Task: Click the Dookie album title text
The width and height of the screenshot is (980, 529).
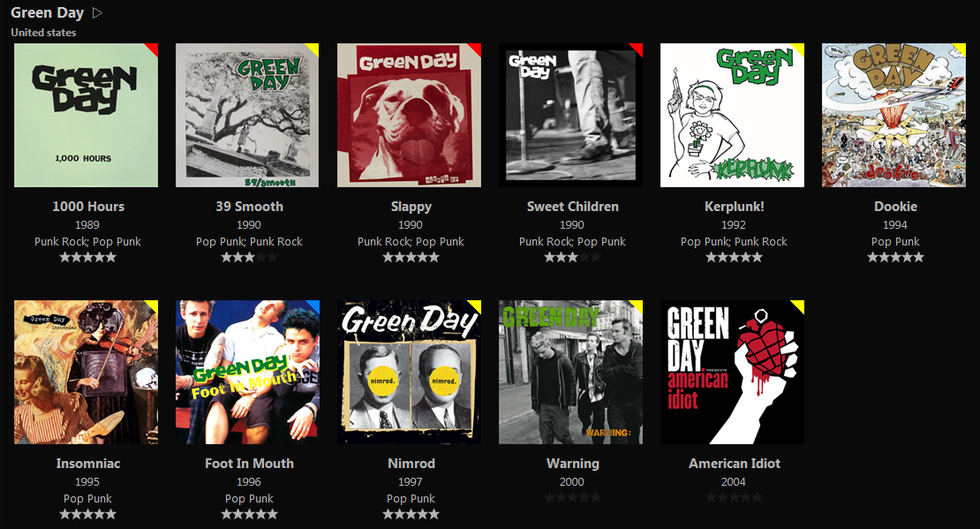Action: click(x=895, y=207)
